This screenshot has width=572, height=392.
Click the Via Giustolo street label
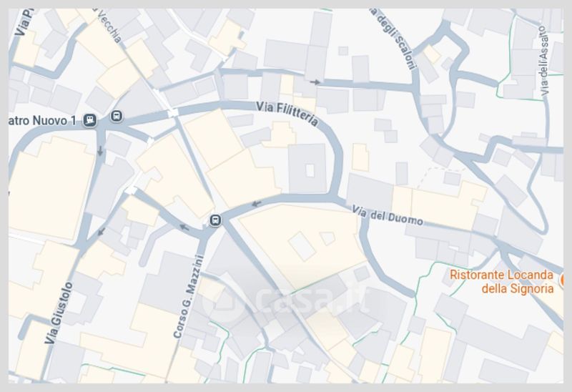pos(59,313)
